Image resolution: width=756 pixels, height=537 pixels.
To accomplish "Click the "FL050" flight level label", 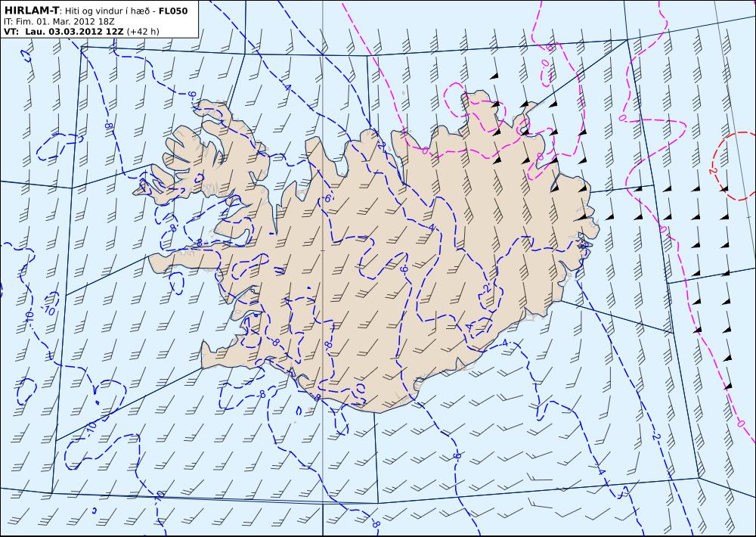I will 173,11.
